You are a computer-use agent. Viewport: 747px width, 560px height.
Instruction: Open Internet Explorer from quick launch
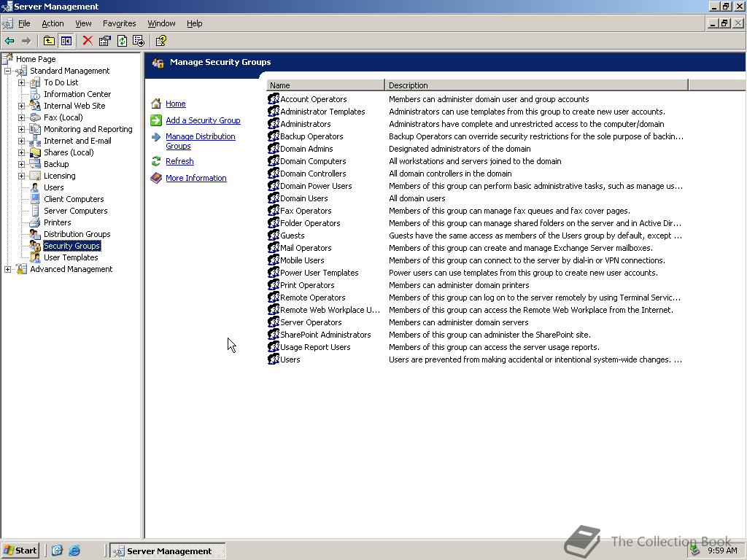tap(74, 551)
